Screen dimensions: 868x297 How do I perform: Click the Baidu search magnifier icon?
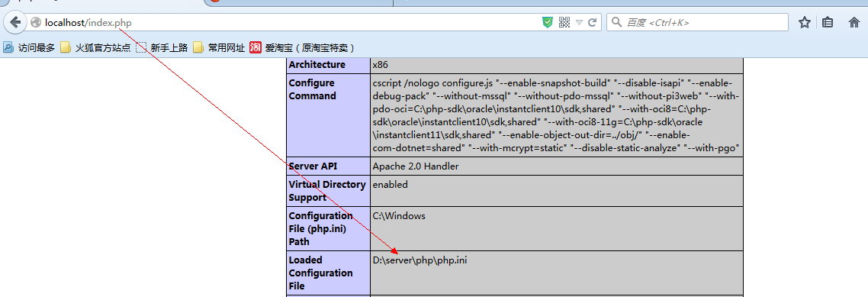[617, 23]
